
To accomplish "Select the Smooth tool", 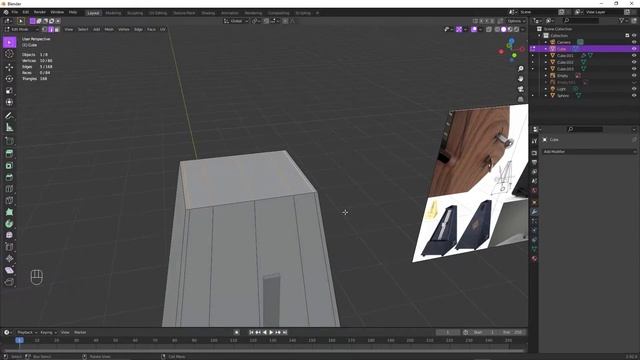I will (x=9, y=236).
